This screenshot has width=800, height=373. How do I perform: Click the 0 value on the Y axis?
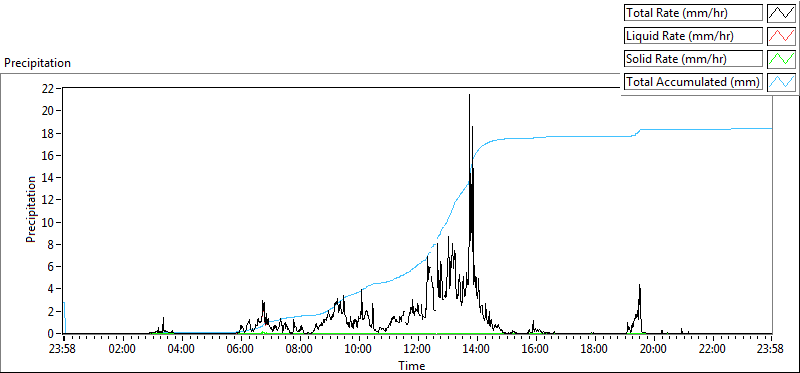pyautogui.click(x=51, y=334)
